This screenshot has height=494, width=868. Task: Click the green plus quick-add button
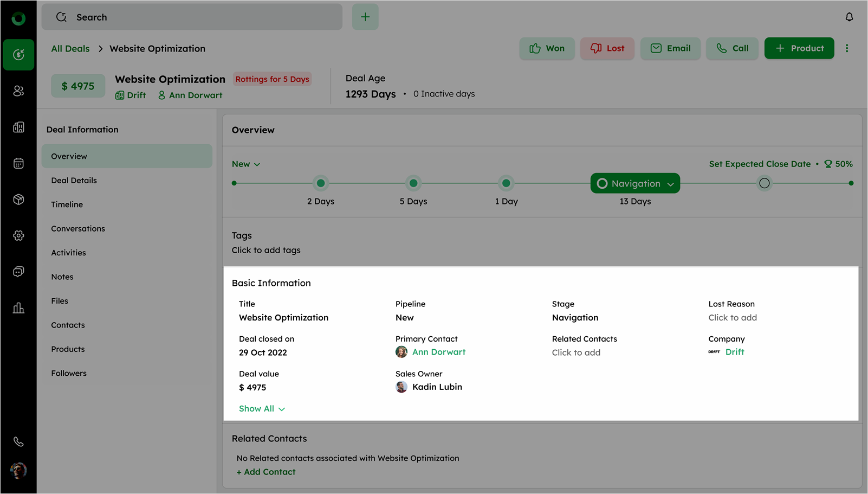(365, 17)
